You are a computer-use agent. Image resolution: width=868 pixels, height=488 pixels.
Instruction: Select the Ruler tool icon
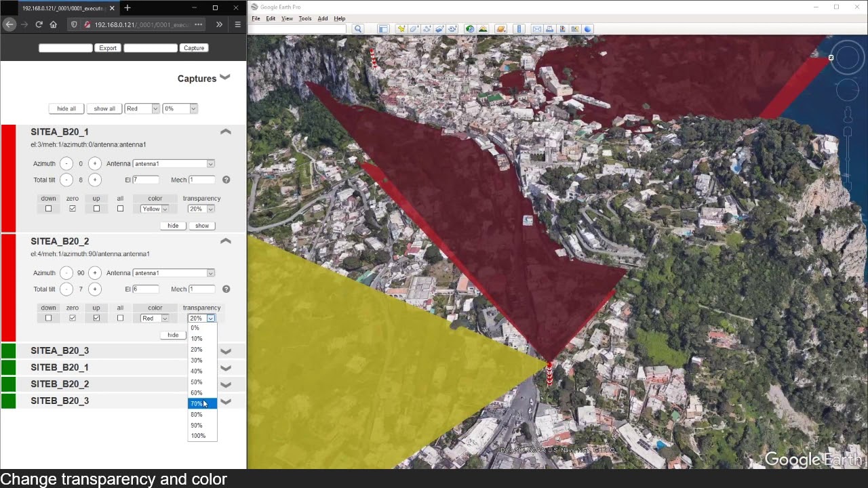(x=519, y=28)
